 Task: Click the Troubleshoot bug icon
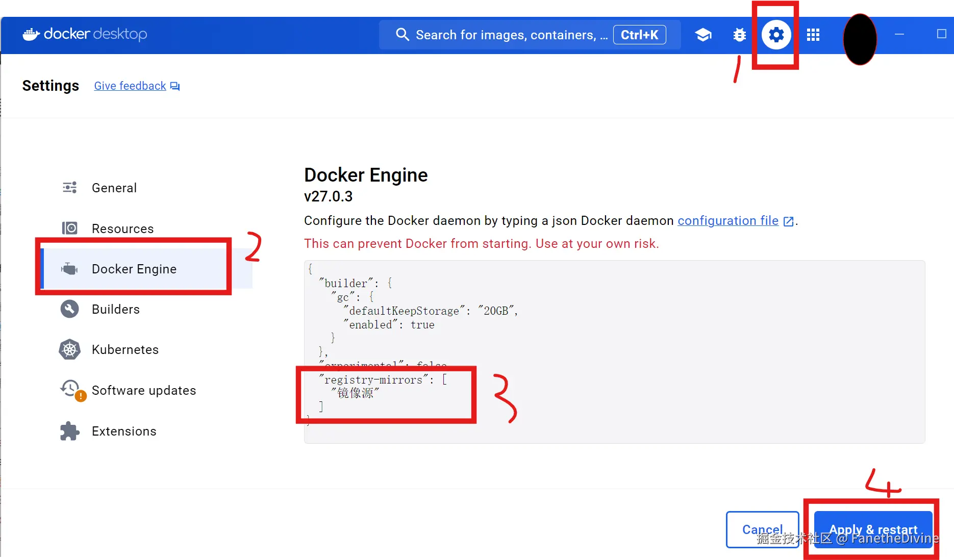point(739,35)
